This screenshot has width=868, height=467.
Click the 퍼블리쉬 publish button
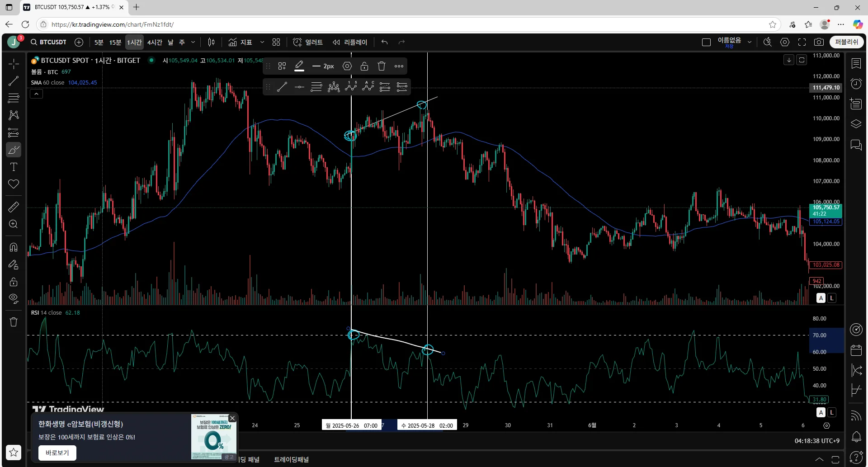[846, 42]
